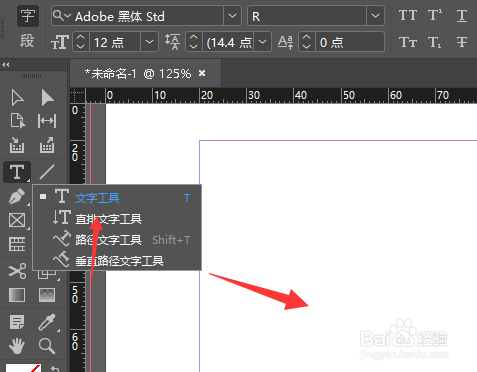
Task: Toggle Small Caps (Tт) formatting
Action: [408, 42]
